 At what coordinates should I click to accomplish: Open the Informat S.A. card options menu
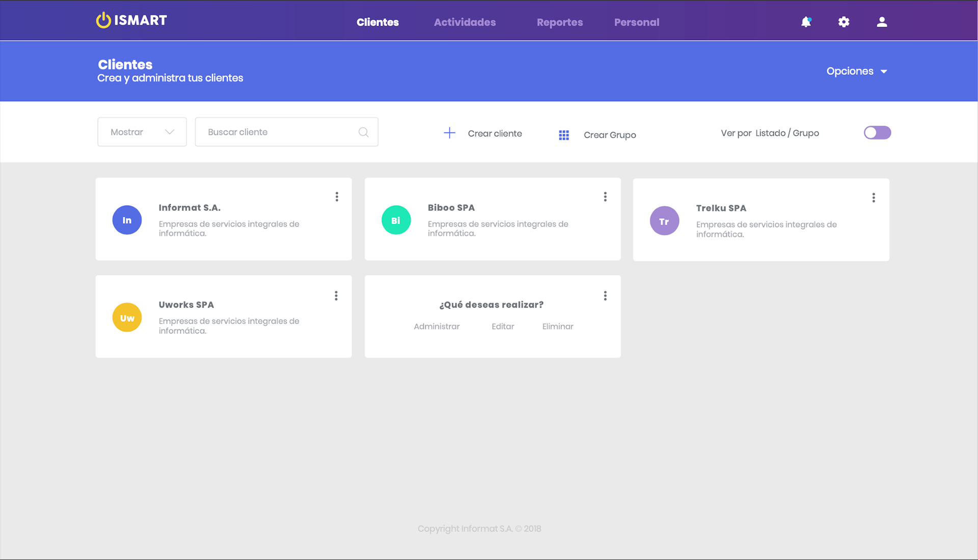(337, 197)
